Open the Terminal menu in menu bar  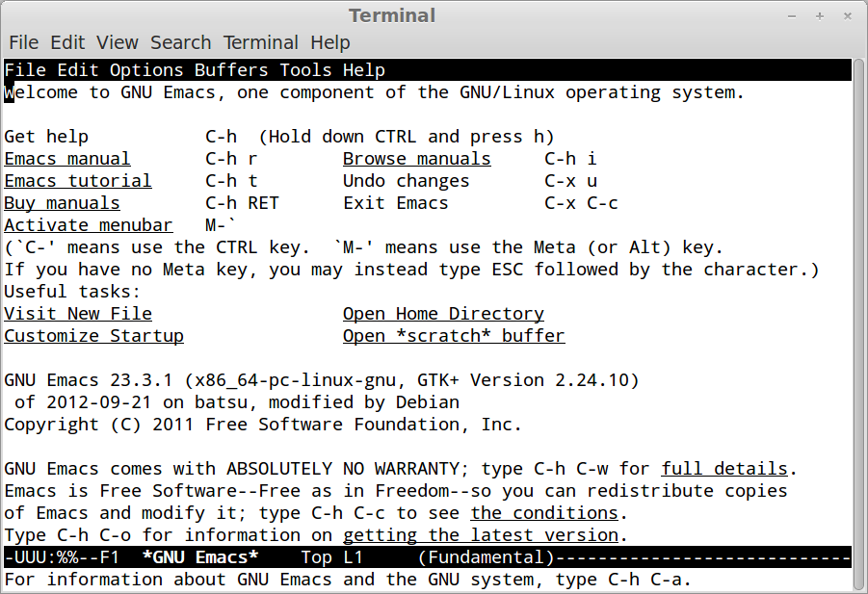tap(261, 42)
